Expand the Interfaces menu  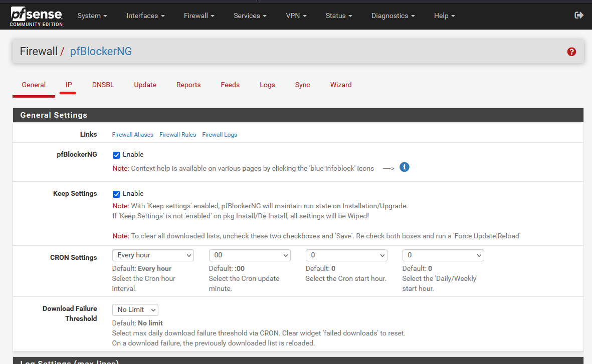point(145,16)
